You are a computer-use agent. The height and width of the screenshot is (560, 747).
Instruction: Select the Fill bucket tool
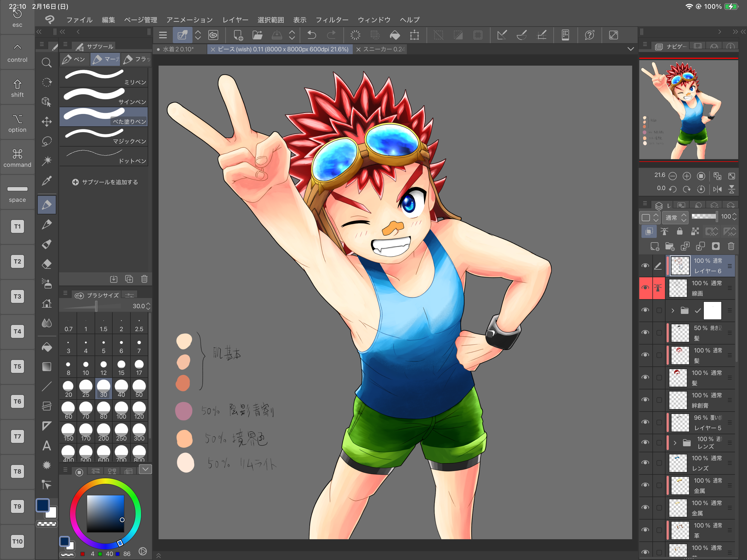[x=46, y=347]
